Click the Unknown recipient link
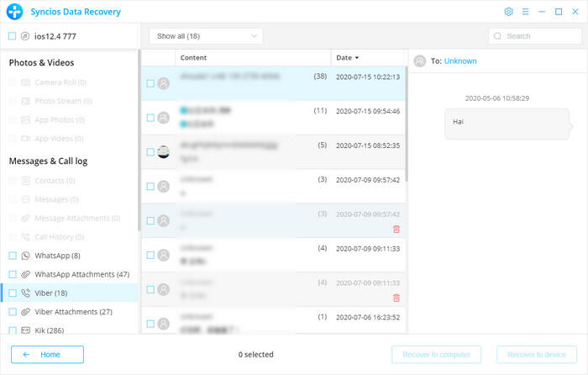Viewport: 588px width, 375px height. click(x=459, y=61)
